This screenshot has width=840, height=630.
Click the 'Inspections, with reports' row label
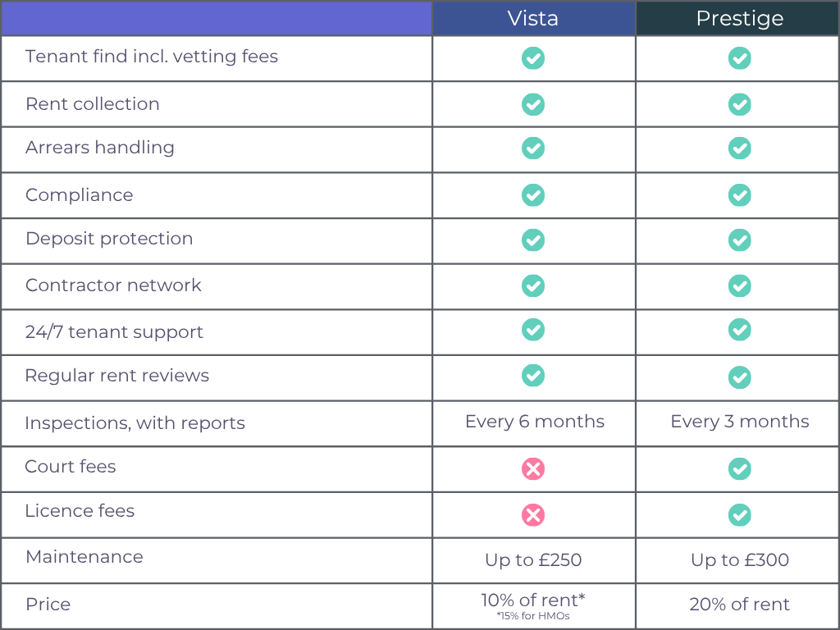click(x=135, y=423)
